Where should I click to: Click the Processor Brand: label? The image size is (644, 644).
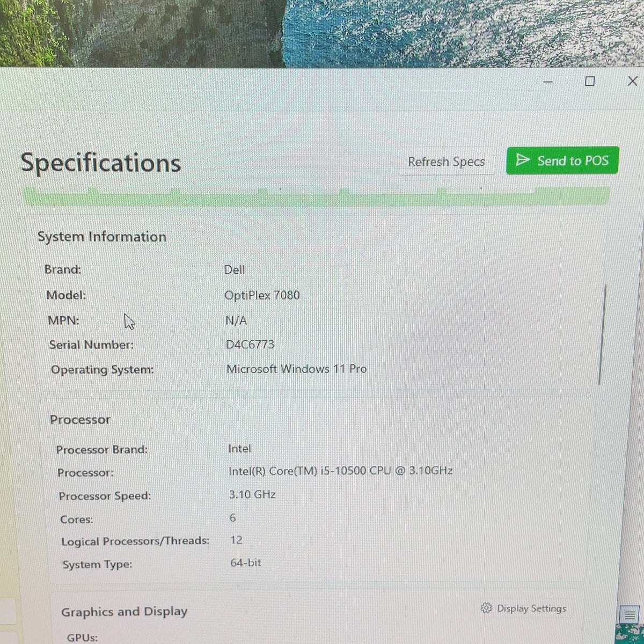(x=102, y=450)
